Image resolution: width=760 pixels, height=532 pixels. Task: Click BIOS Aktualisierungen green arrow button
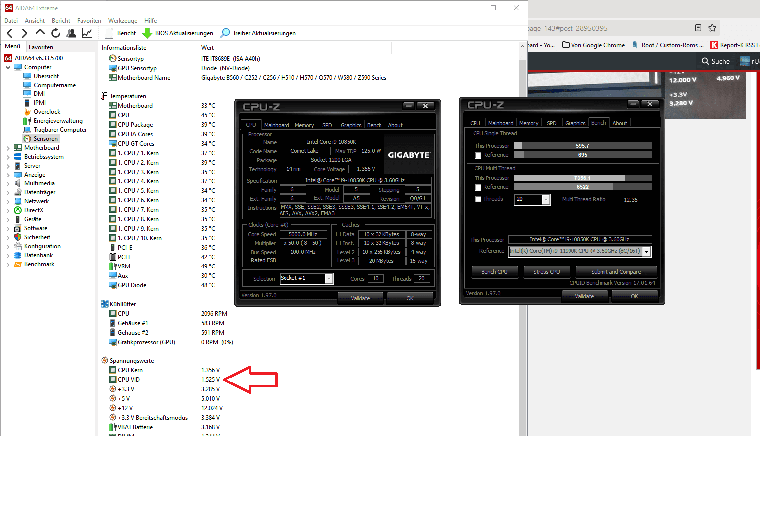178,33
